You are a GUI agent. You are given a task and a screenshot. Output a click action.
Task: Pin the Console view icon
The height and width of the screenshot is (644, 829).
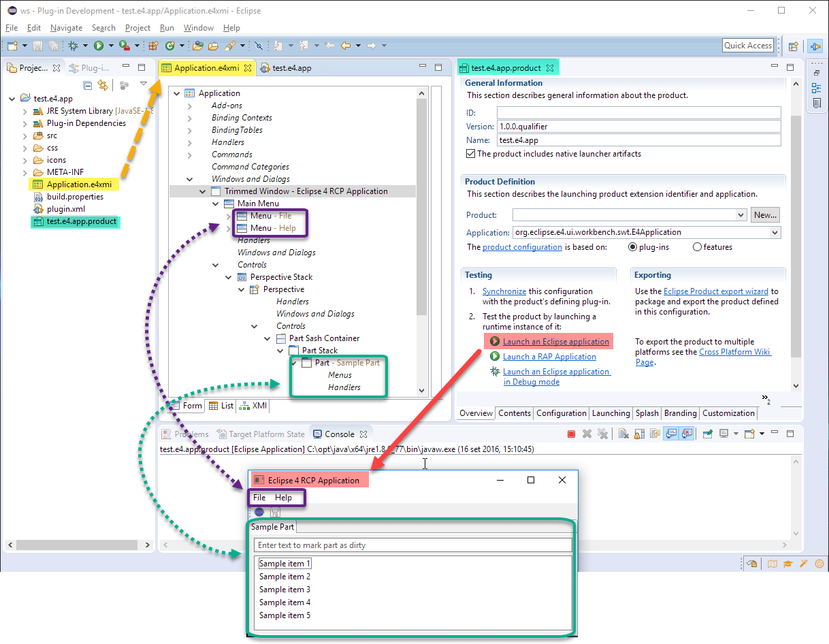708,434
